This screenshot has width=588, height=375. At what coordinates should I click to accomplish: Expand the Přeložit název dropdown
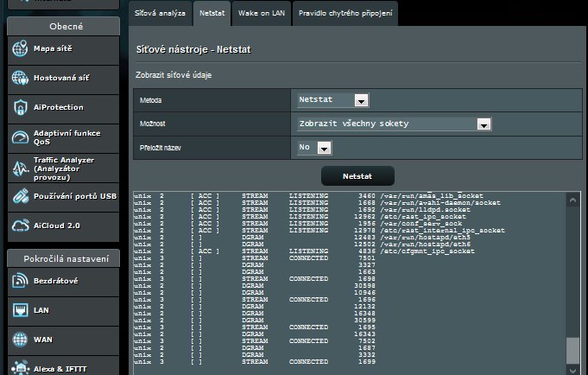[x=313, y=148]
